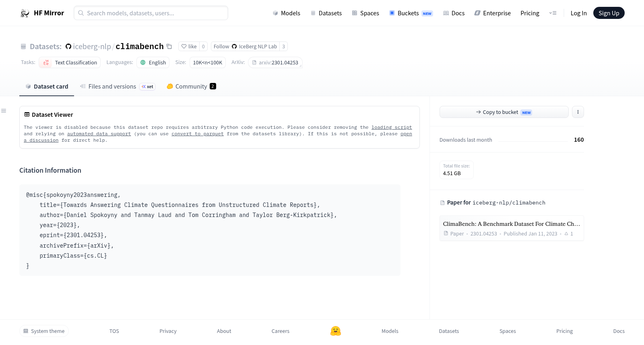Click Spaces in the footer
The height and width of the screenshot is (345, 644).
tap(508, 331)
